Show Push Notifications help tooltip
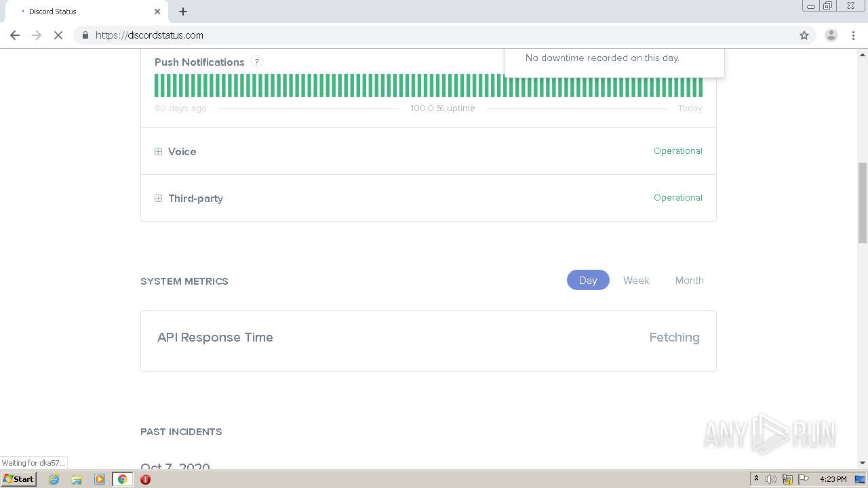 (x=256, y=62)
